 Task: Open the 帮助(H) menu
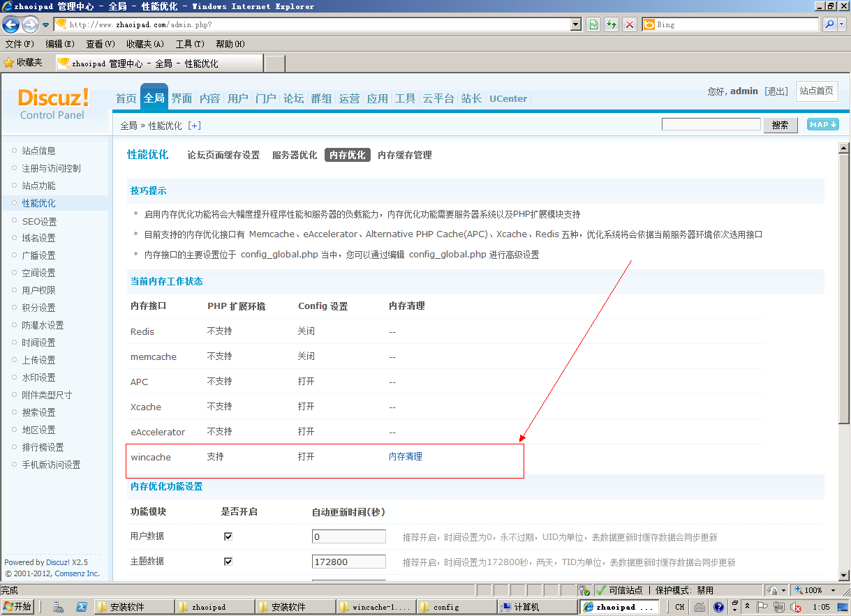pyautogui.click(x=230, y=44)
